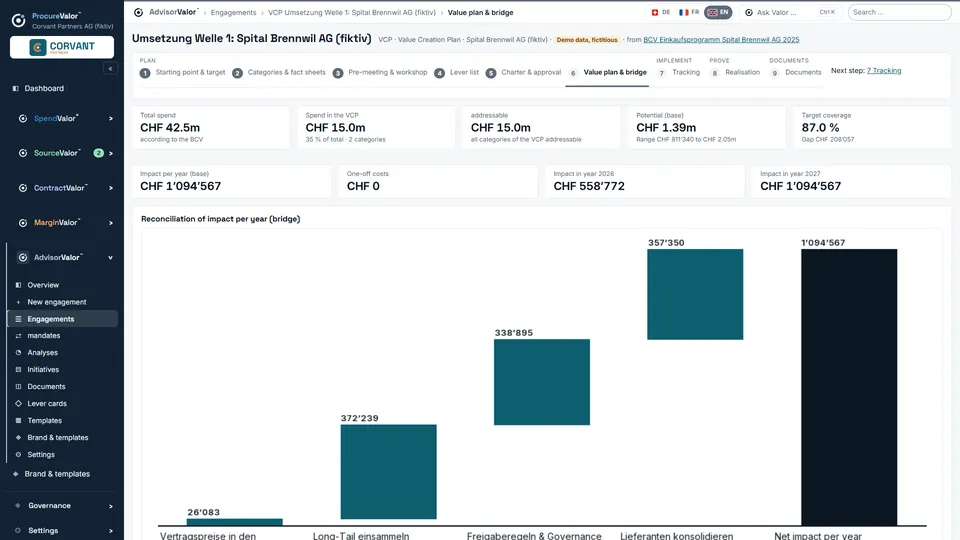The height and width of the screenshot is (540, 960).
Task: Expand the Governance menu chevron
Action: 111,506
